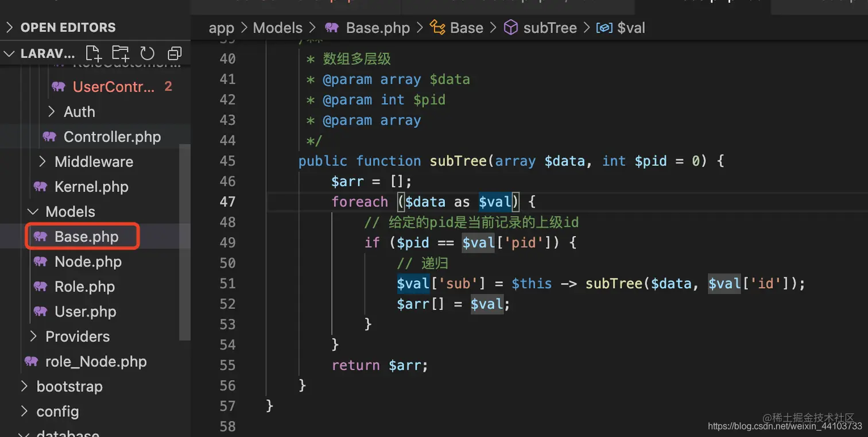Viewport: 868px width, 437px height.
Task: Open Kernel.php from the file tree
Action: pos(91,187)
